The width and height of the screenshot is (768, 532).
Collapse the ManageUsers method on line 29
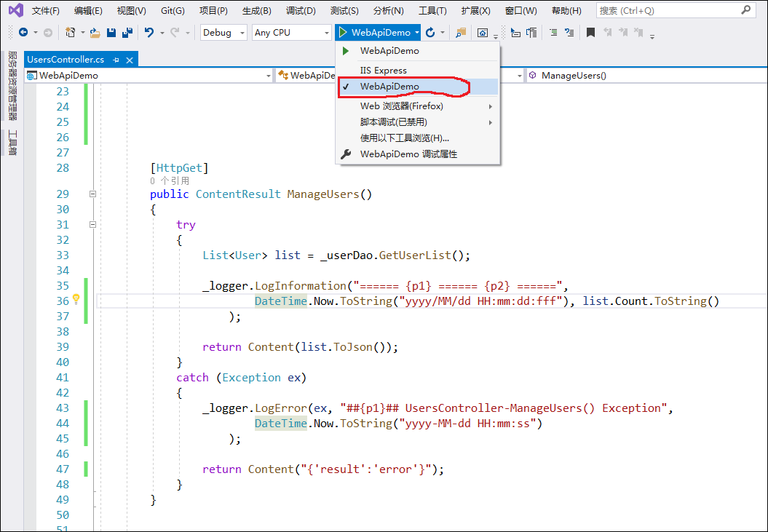coord(92,194)
